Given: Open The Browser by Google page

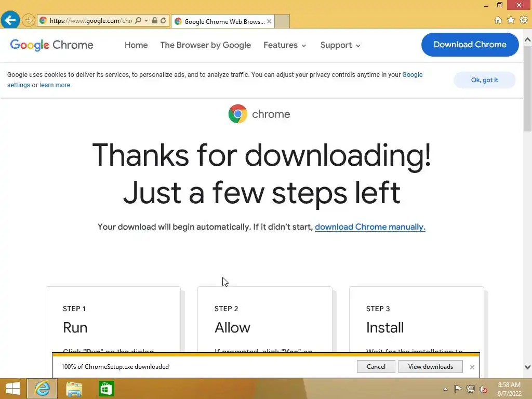Looking at the screenshot, I should (x=205, y=45).
